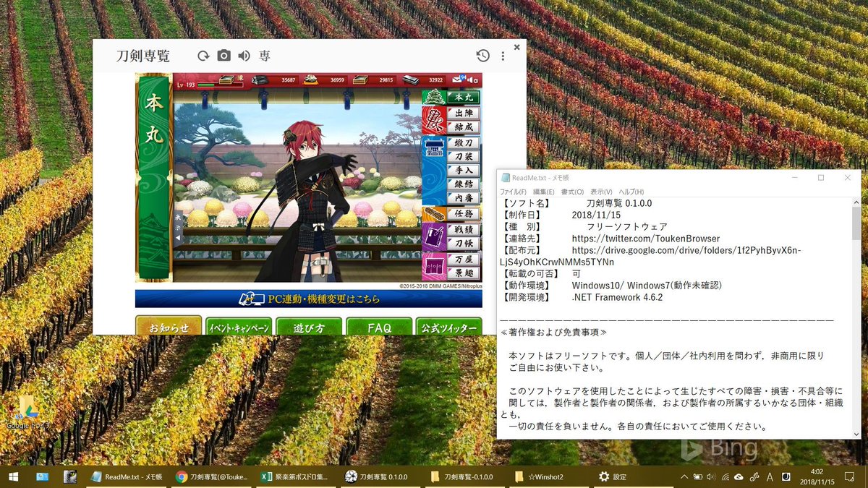The width and height of the screenshot is (868, 488).
Task: Open 表示(V) menu in Notepad
Action: 601,192
